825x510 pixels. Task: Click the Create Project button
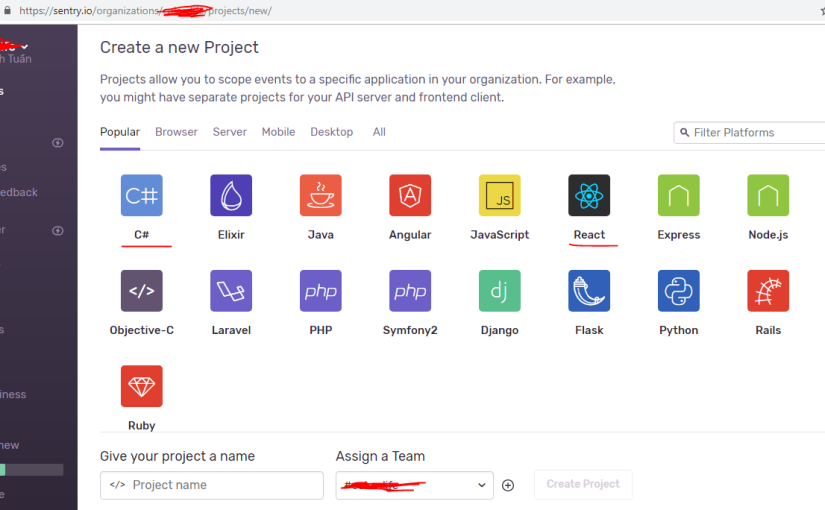pos(583,484)
